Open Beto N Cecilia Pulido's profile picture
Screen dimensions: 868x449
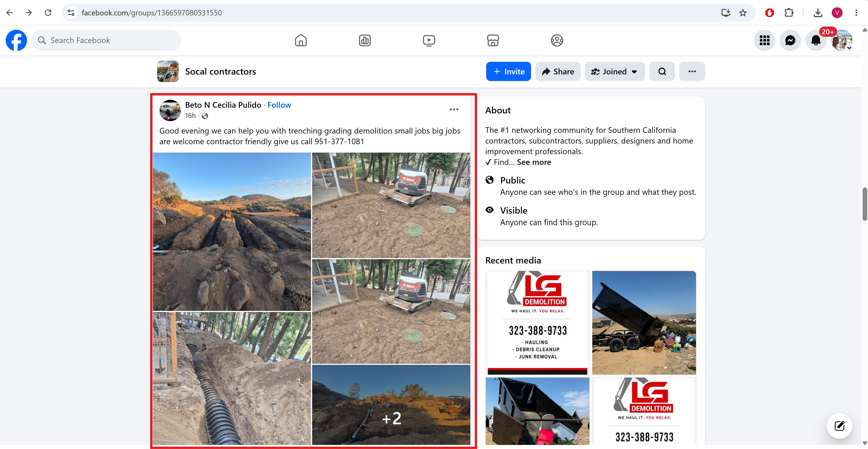coord(170,110)
